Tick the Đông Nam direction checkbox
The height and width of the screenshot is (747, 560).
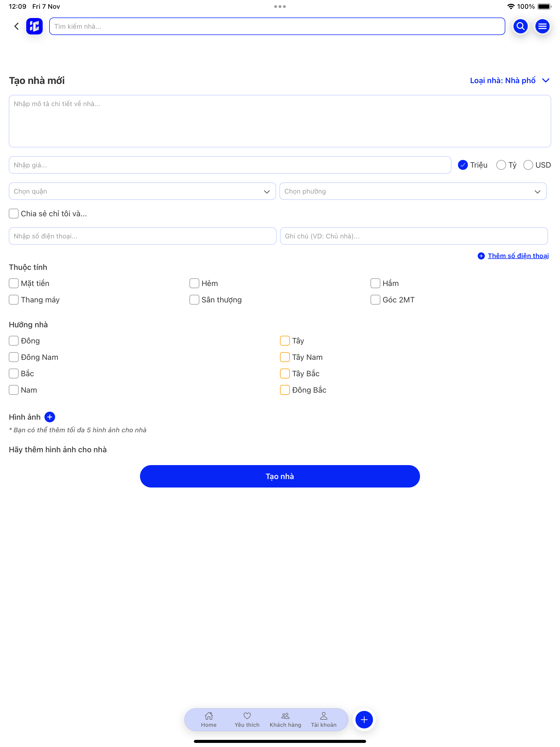[13, 357]
